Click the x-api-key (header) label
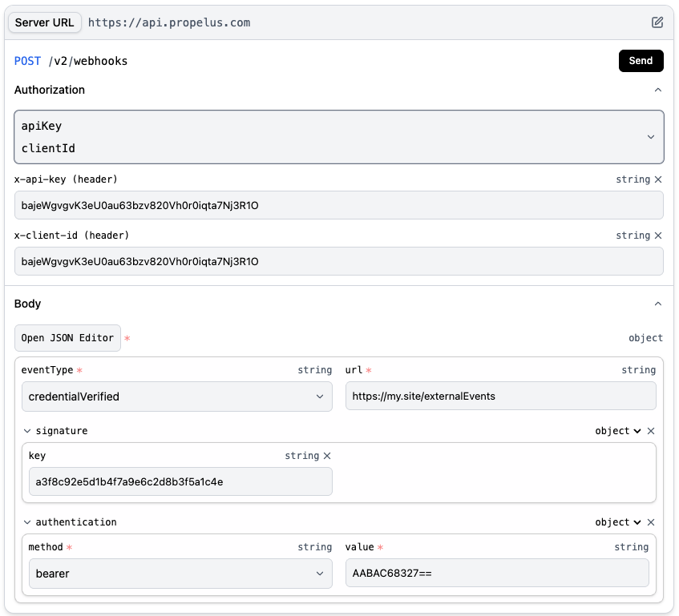 click(x=66, y=179)
